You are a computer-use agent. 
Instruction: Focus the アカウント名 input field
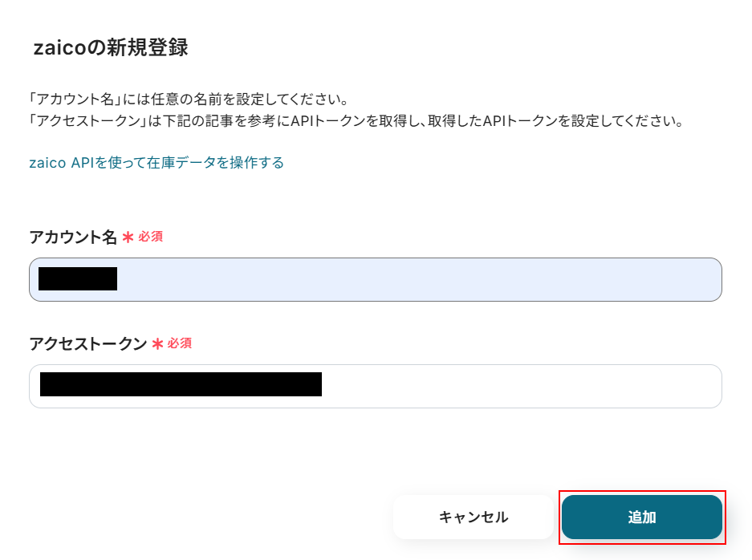[417, 279]
